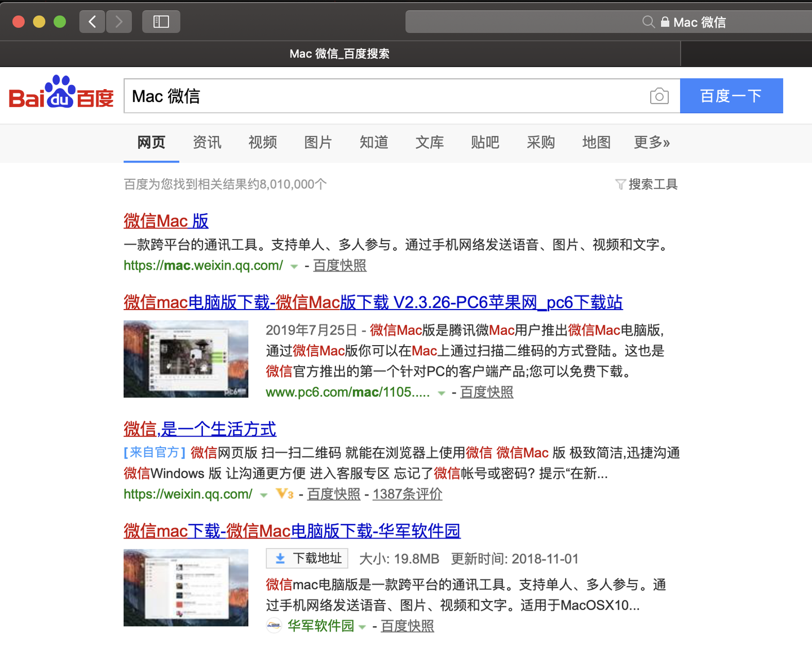The width and height of the screenshot is (812, 649).
Task: Click the PC6 result thumbnail image
Action: [186, 359]
